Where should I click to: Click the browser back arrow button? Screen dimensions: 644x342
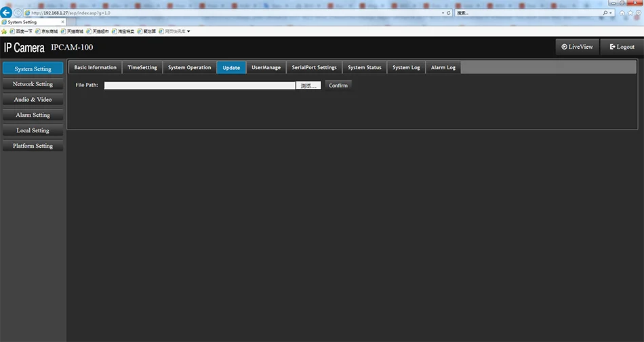pos(6,13)
